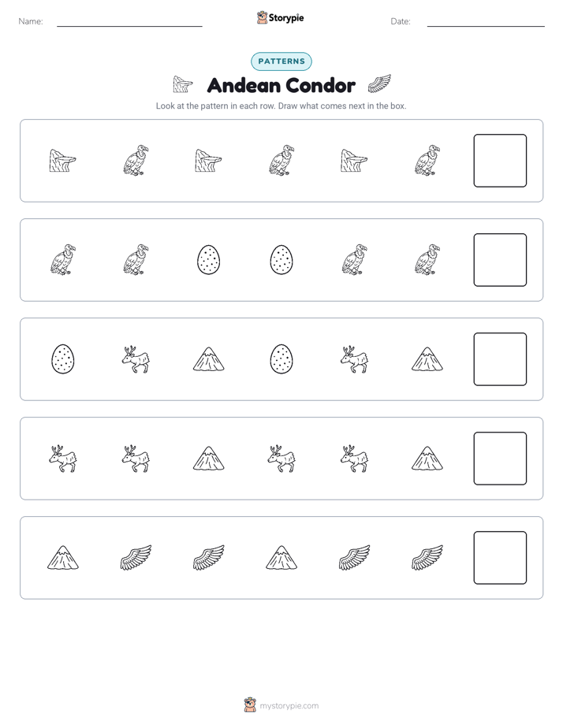Click the answer box in row two
This screenshot has width=563, height=728.
pos(500,260)
